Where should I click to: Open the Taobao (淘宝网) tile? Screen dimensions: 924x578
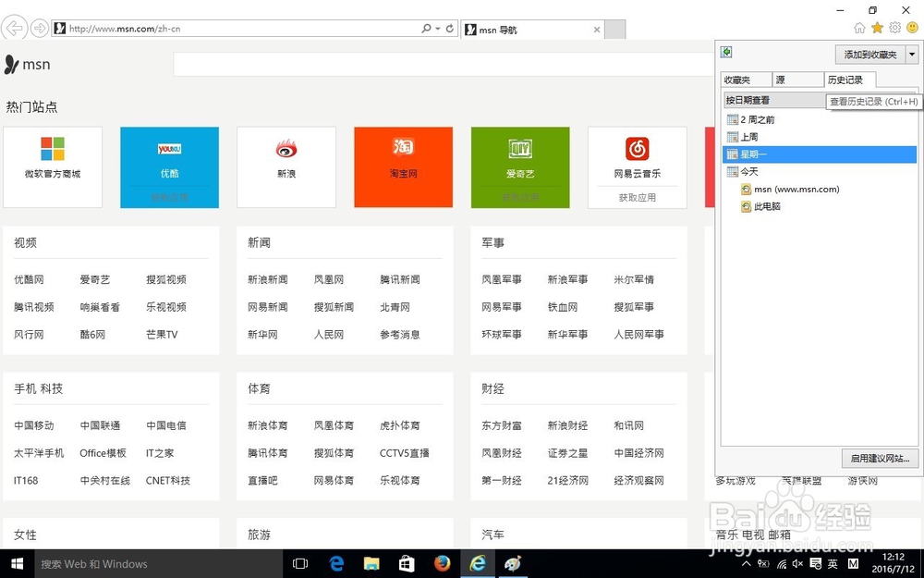[x=404, y=167]
